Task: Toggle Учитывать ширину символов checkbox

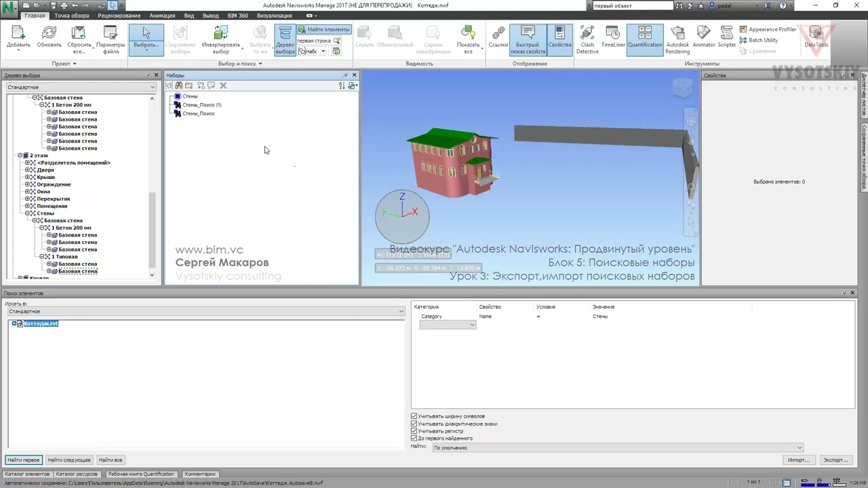Action: tap(414, 416)
